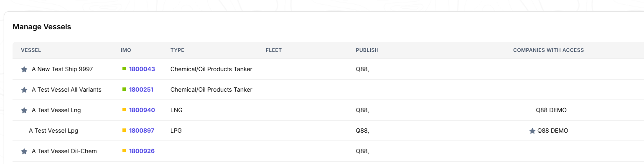Click star icon next to Q88 DEMO in LPG row
The height and width of the screenshot is (164, 644).
point(532,131)
